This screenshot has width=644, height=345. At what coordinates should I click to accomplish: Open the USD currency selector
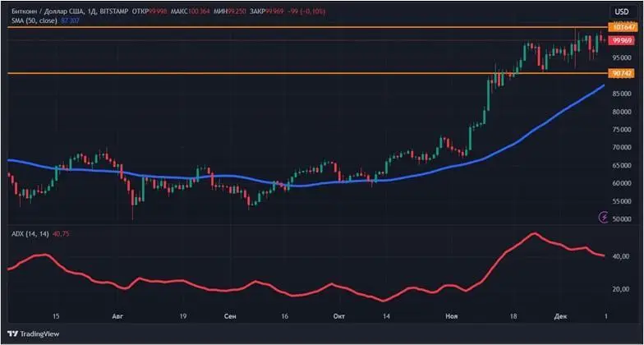[622, 11]
